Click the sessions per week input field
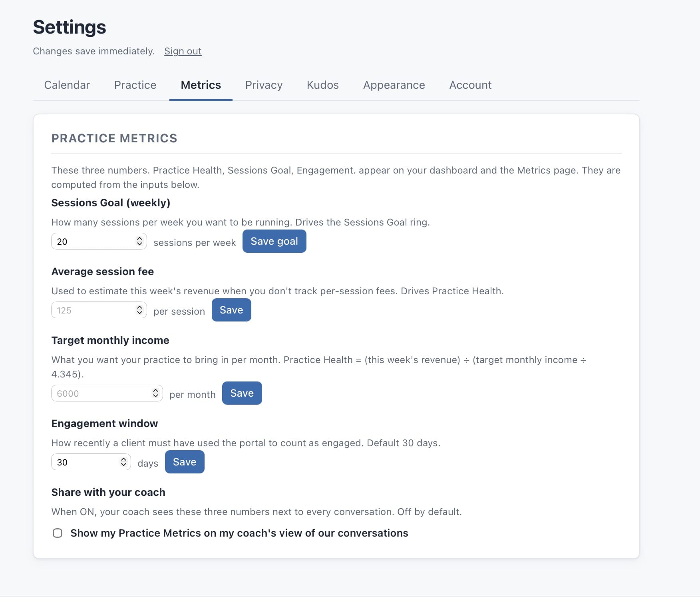The width and height of the screenshot is (700, 607). 99,241
